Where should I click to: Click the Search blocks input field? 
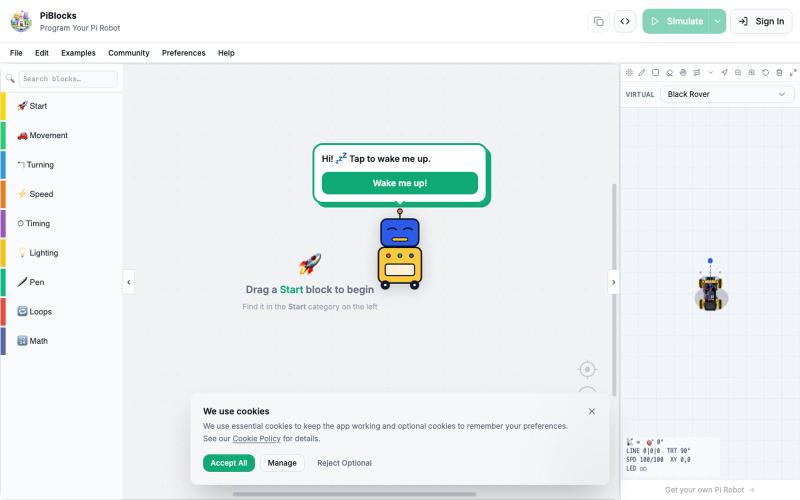68,79
